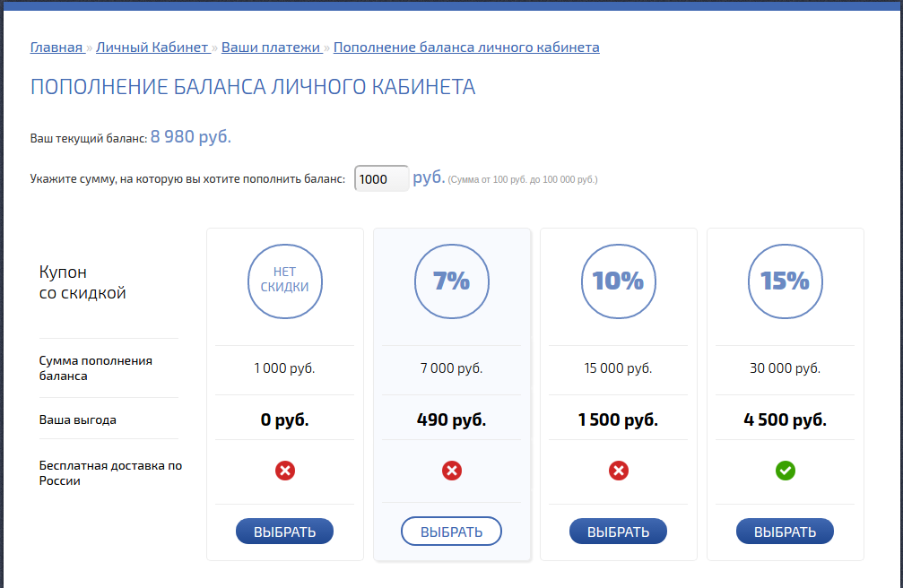Viewport: 903px width, 588px height.
Task: Click the 490 руб. benefit value
Action: 452,419
